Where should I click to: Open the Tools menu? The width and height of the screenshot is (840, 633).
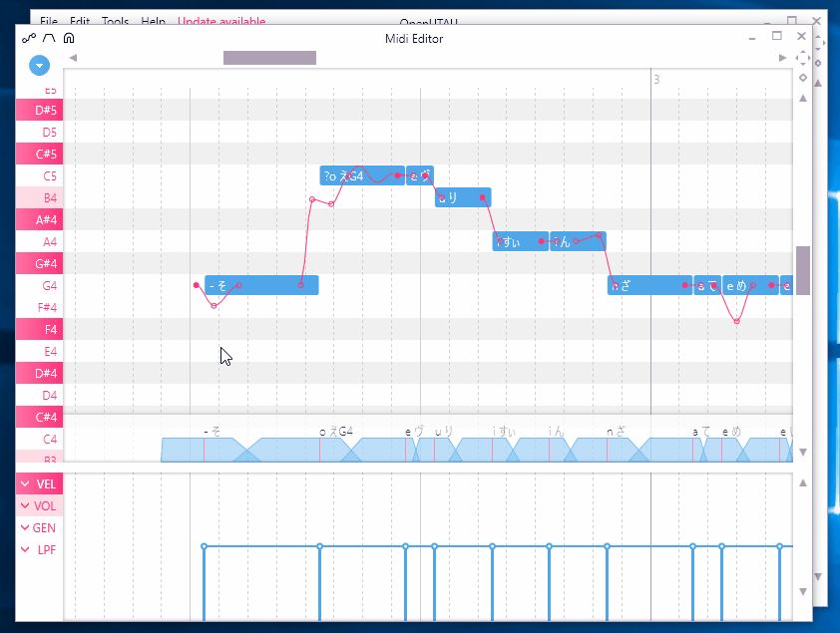pyautogui.click(x=113, y=21)
